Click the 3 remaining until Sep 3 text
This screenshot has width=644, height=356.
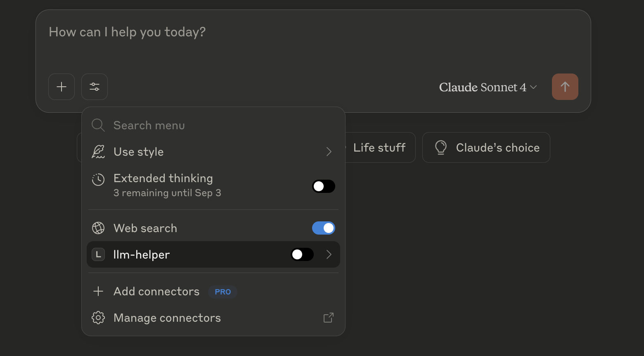[x=167, y=193]
